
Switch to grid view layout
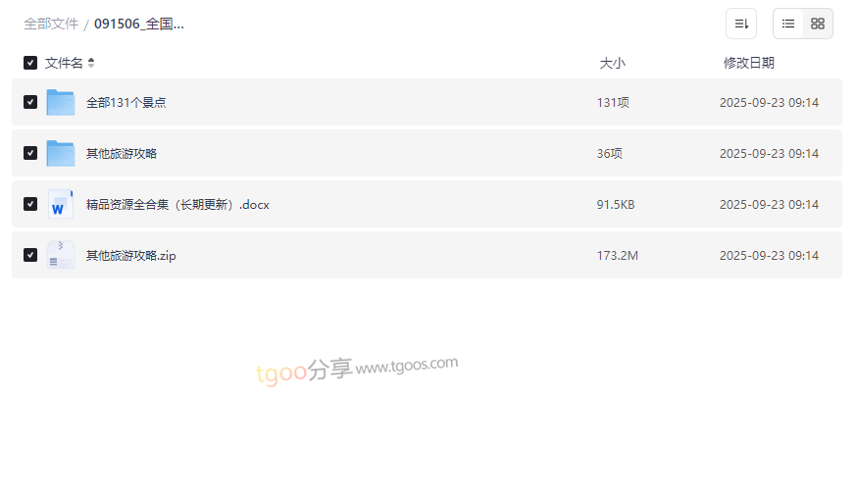(x=818, y=24)
